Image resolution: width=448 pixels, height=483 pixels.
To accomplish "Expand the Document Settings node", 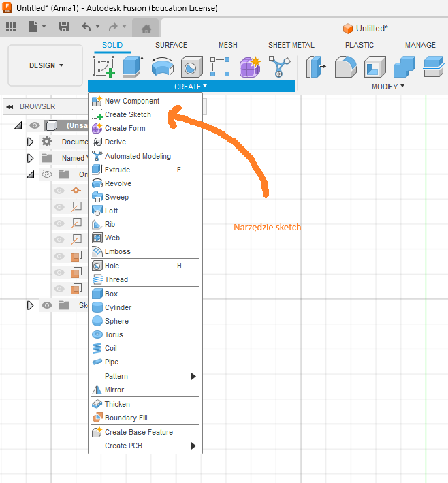I will tap(30, 142).
